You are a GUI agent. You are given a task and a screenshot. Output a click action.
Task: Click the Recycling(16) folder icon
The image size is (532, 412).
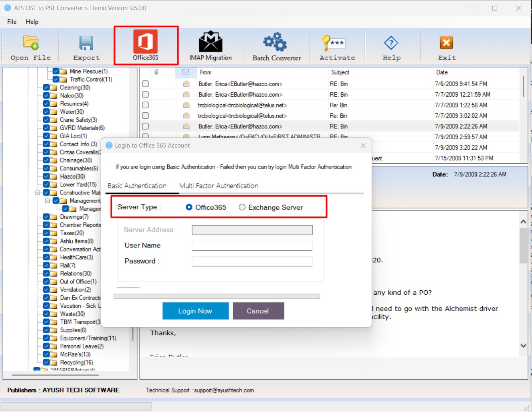53,362
